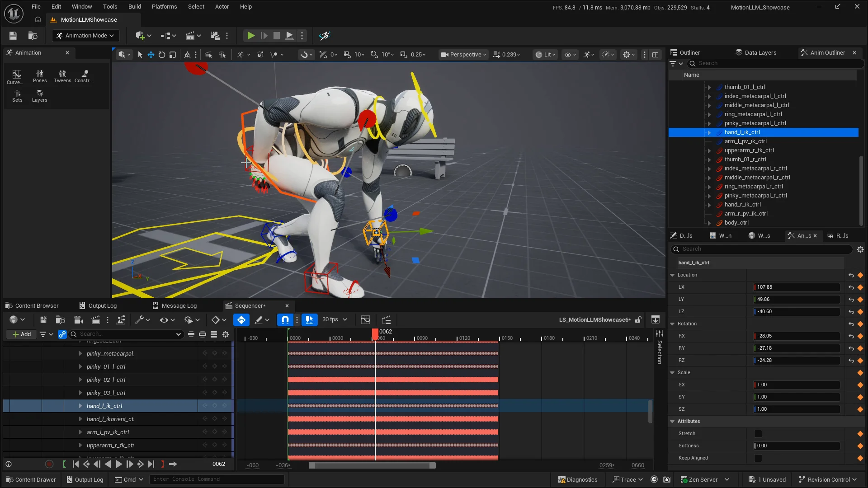868x488 pixels.
Task: Toggle maximize viewport layout button
Action: coord(655,55)
